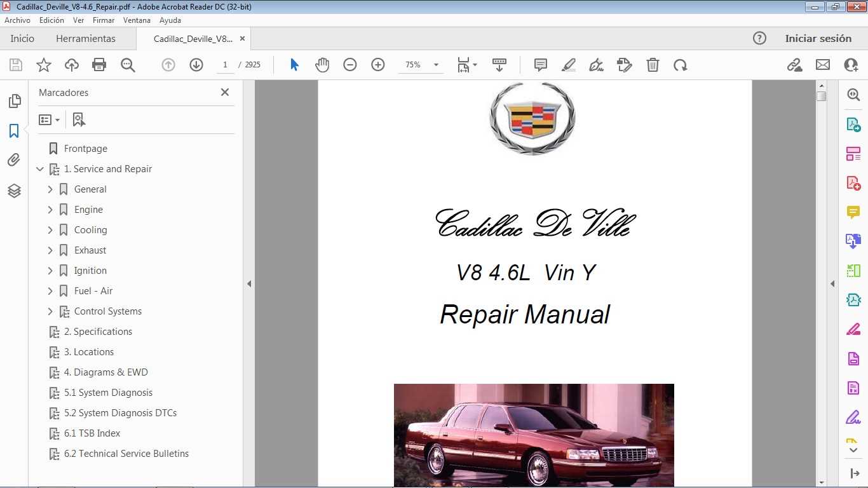The height and width of the screenshot is (488, 868).
Task: Print the document with printer icon
Action: pos(99,65)
